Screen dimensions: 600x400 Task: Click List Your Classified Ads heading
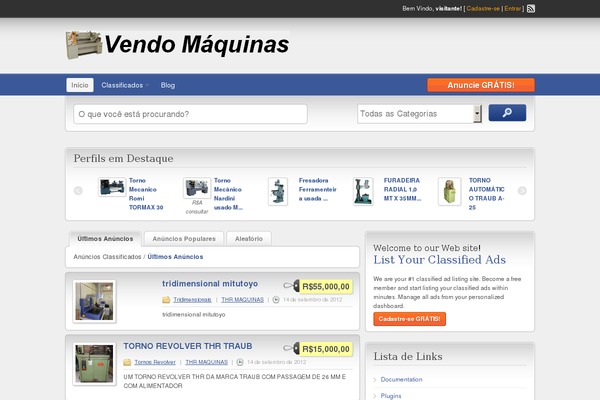[x=440, y=260]
